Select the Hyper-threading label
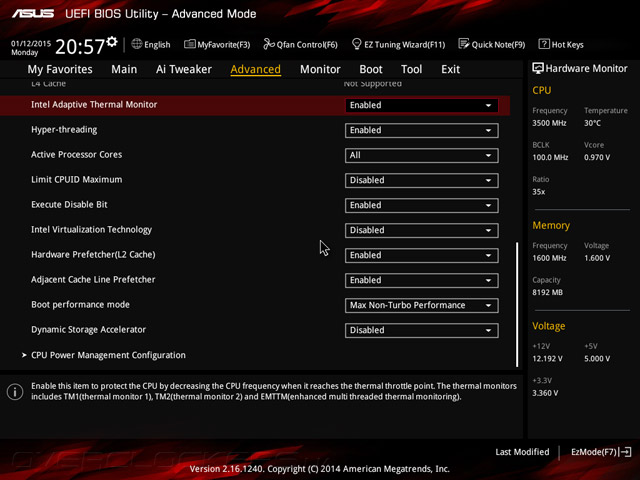 [64, 130]
